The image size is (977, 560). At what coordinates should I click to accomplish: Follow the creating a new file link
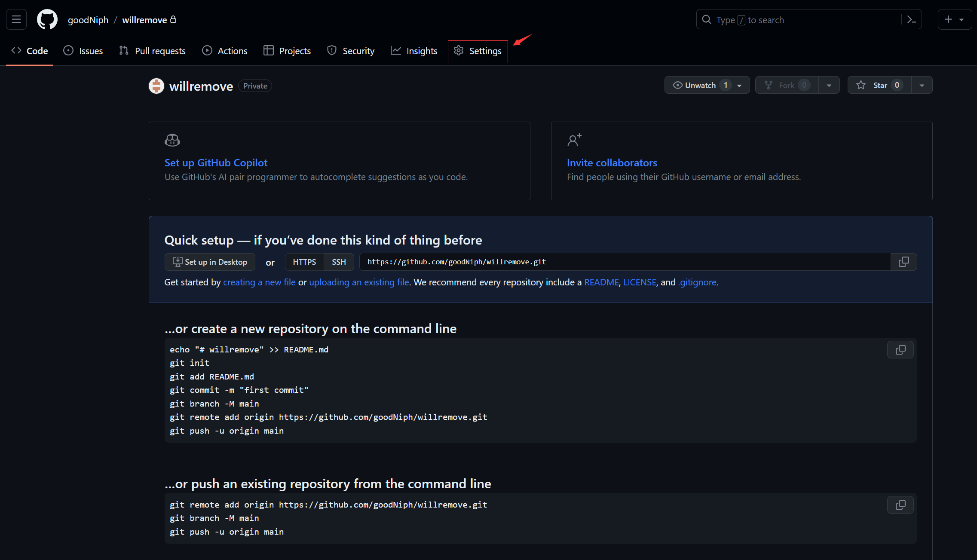259,282
